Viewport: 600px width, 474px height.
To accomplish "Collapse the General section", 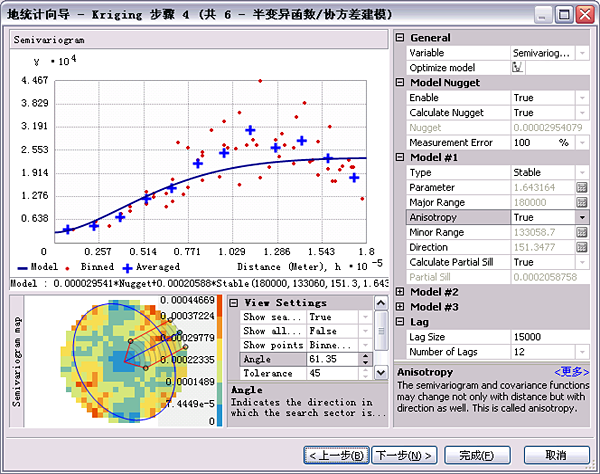I will 400,38.
